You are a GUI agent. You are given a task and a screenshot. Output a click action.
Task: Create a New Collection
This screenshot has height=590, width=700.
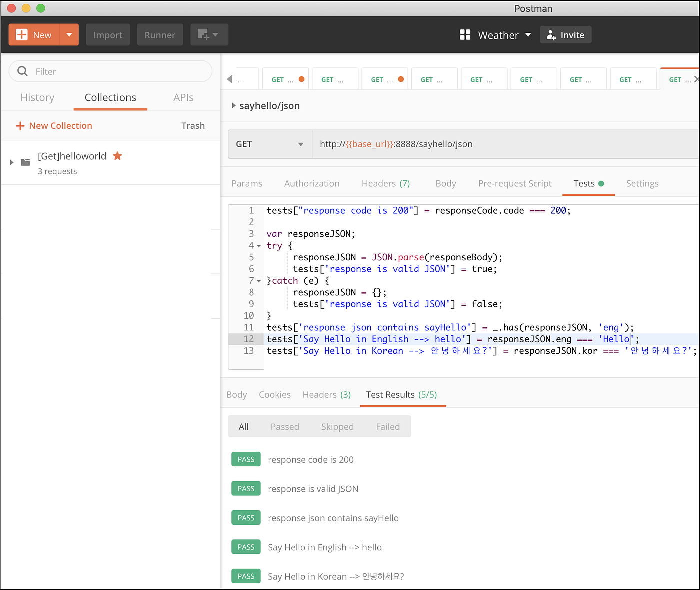[x=54, y=126]
